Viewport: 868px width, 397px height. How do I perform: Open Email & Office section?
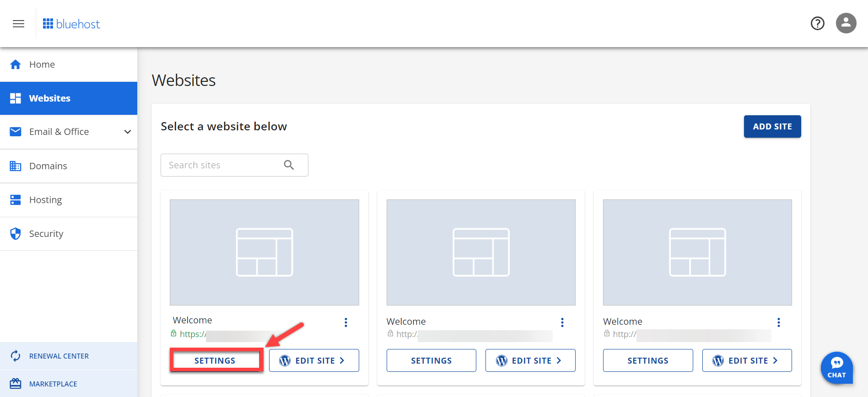69,132
